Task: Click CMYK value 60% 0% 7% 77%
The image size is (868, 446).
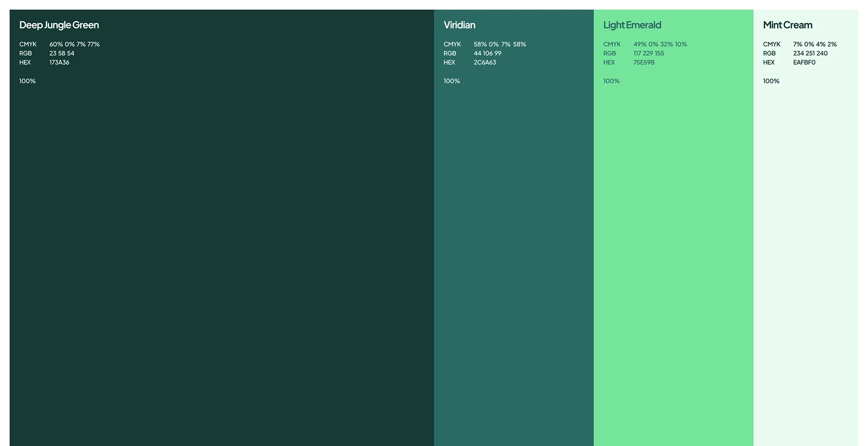Action: pyautogui.click(x=75, y=44)
